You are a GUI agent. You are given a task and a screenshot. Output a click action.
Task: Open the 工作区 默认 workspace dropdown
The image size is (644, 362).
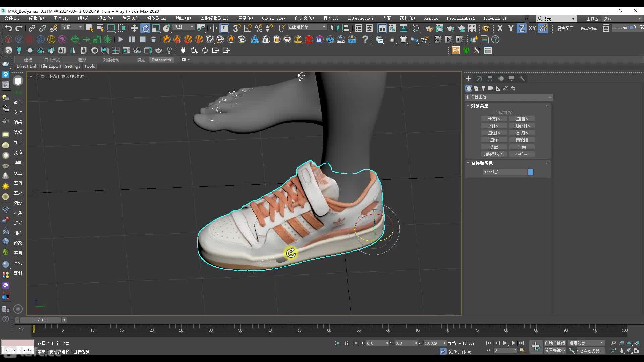tap(622, 19)
